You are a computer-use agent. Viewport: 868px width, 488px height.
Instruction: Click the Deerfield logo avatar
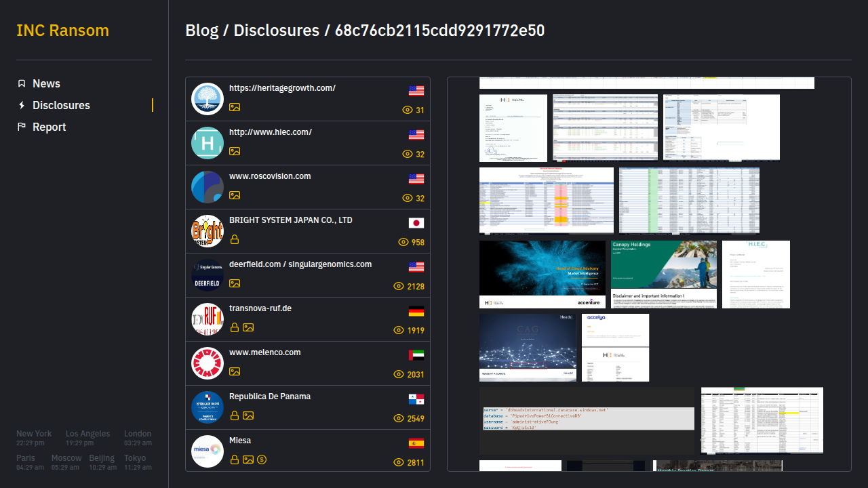tap(208, 275)
